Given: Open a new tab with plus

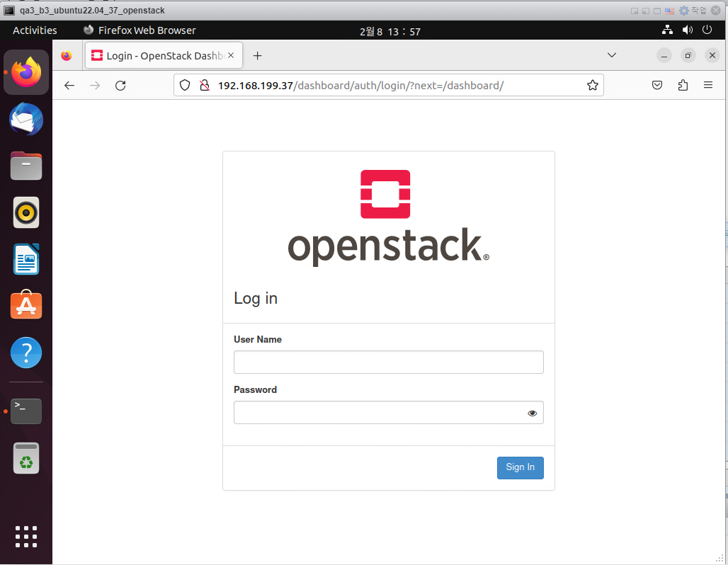Looking at the screenshot, I should (x=257, y=56).
